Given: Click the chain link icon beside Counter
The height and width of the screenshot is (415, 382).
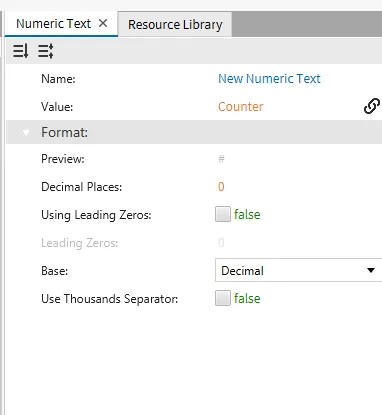Looking at the screenshot, I should click(372, 106).
